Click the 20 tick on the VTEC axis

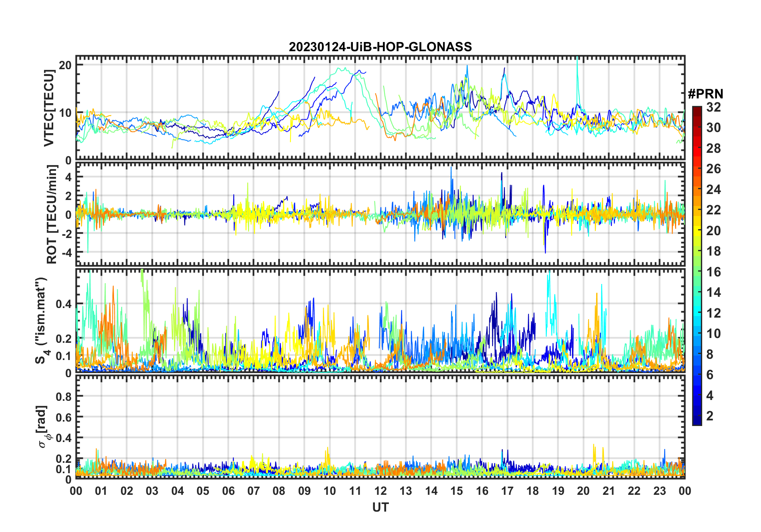[x=66, y=65]
